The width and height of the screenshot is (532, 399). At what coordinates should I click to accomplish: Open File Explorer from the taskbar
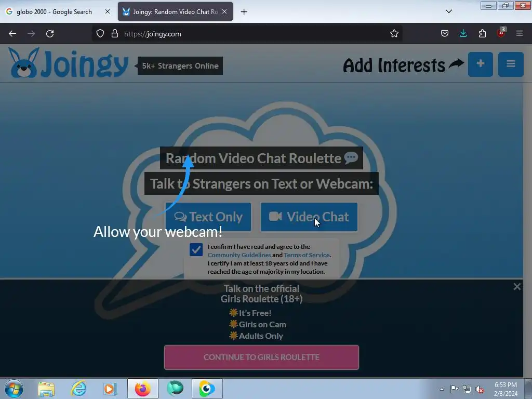click(46, 389)
